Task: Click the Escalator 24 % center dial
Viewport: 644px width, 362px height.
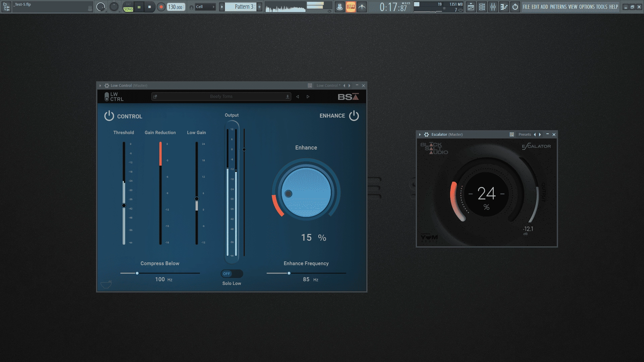Action: [x=486, y=194]
